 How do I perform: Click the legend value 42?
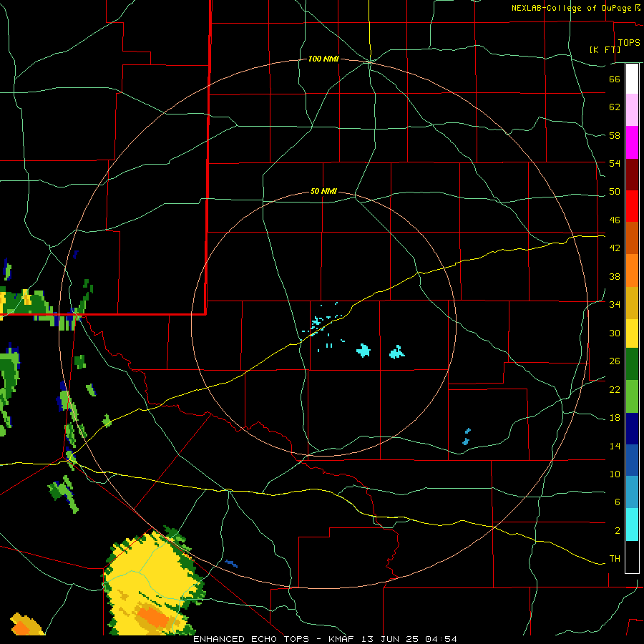point(615,248)
